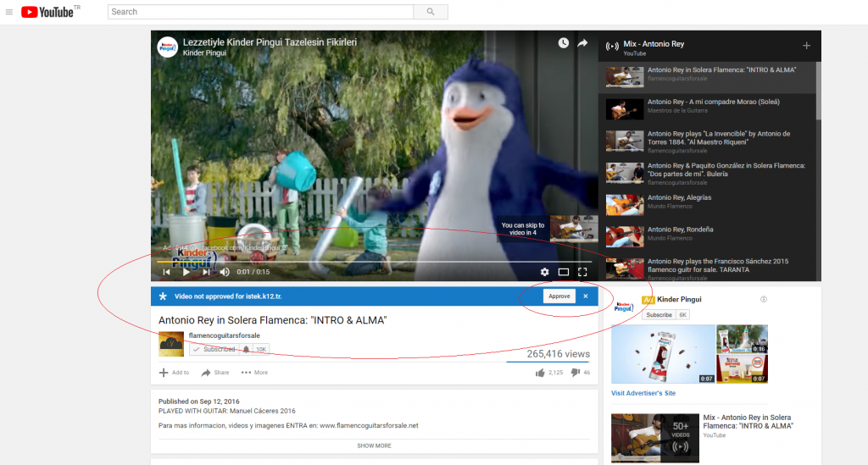Play 'INTRO & ALMA' playlist item

(708, 77)
